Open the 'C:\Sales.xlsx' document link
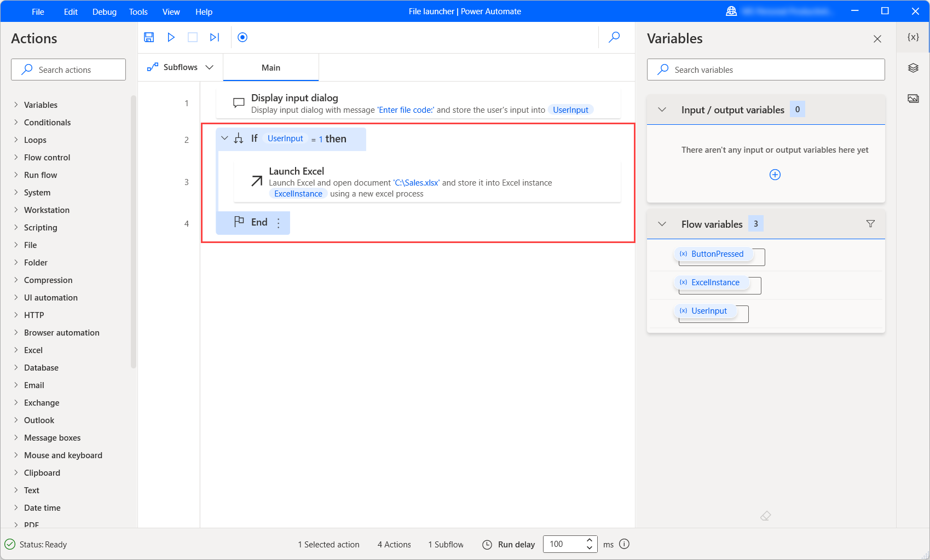The image size is (930, 560). click(416, 182)
